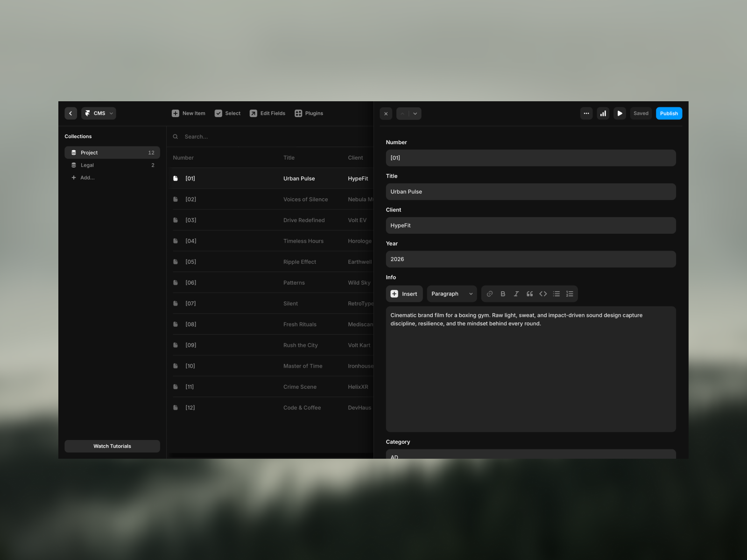Go to next item with down chevron
The width and height of the screenshot is (747, 560).
[x=415, y=113]
